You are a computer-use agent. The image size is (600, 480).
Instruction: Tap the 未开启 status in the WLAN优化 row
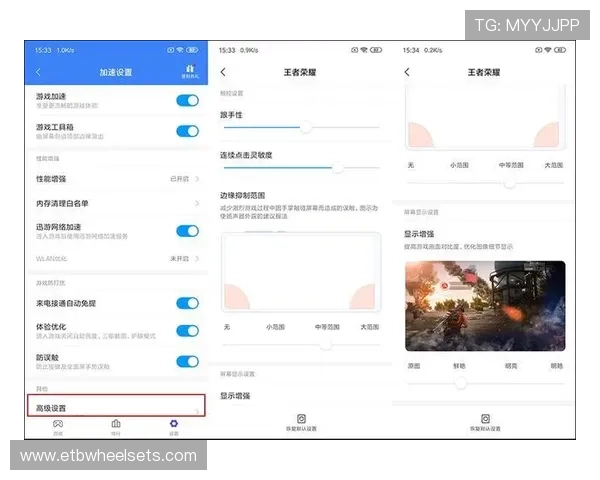coord(179,259)
